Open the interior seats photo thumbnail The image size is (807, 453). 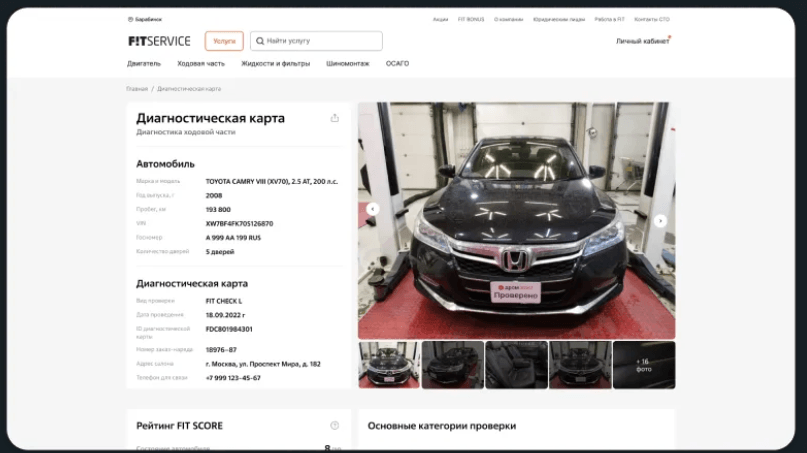516,364
